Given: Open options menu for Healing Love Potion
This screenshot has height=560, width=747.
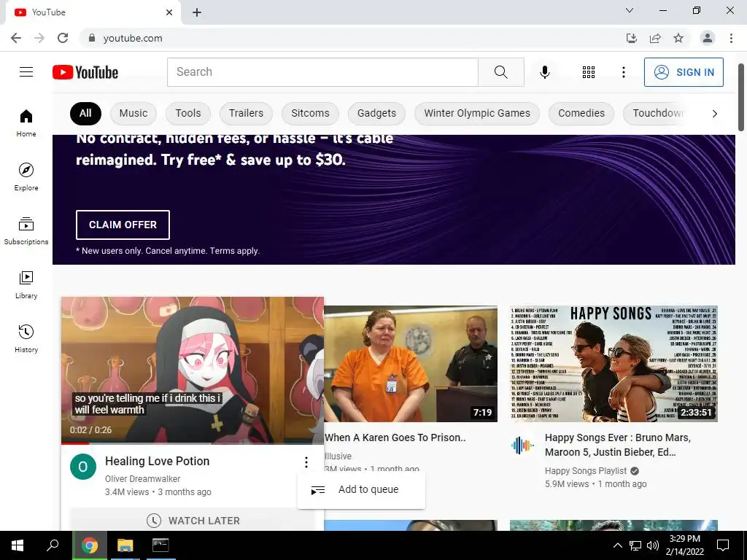Looking at the screenshot, I should 306,462.
